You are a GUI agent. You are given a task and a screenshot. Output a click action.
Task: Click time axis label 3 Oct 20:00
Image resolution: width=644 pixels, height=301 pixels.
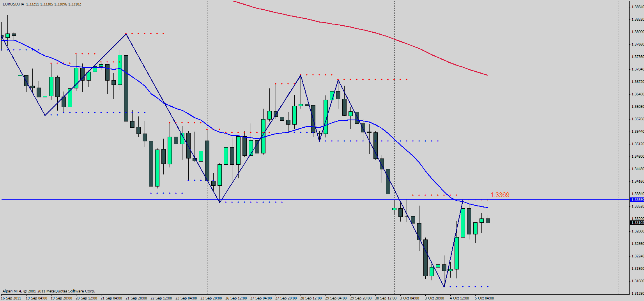[434, 298]
